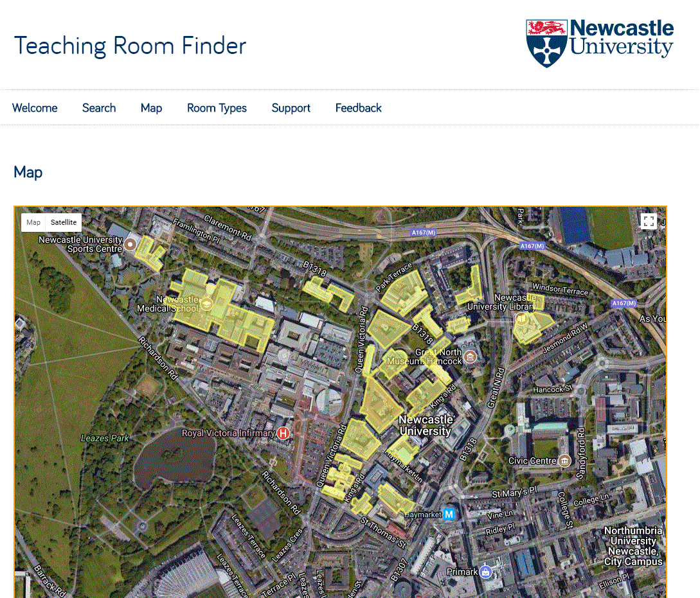This screenshot has width=700, height=598.
Task: Click the Newcastle Medical School marker icon
Action: pyautogui.click(x=206, y=304)
